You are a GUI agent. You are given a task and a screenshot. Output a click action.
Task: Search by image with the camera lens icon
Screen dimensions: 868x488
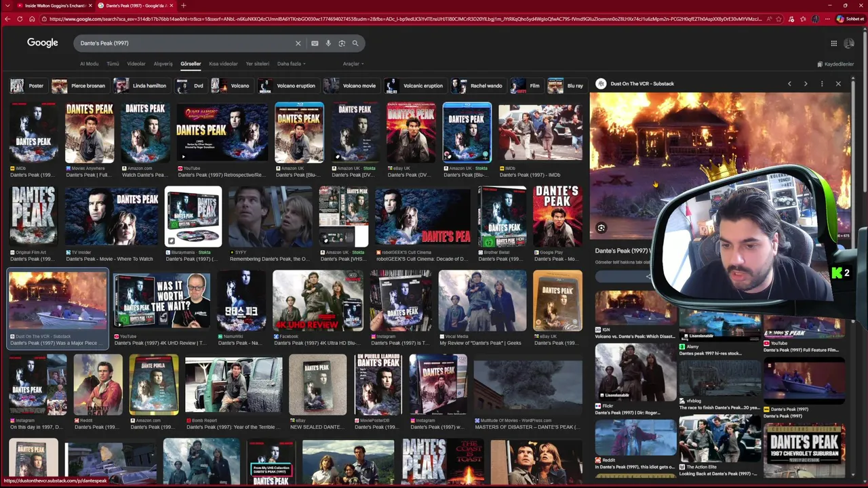coord(342,43)
